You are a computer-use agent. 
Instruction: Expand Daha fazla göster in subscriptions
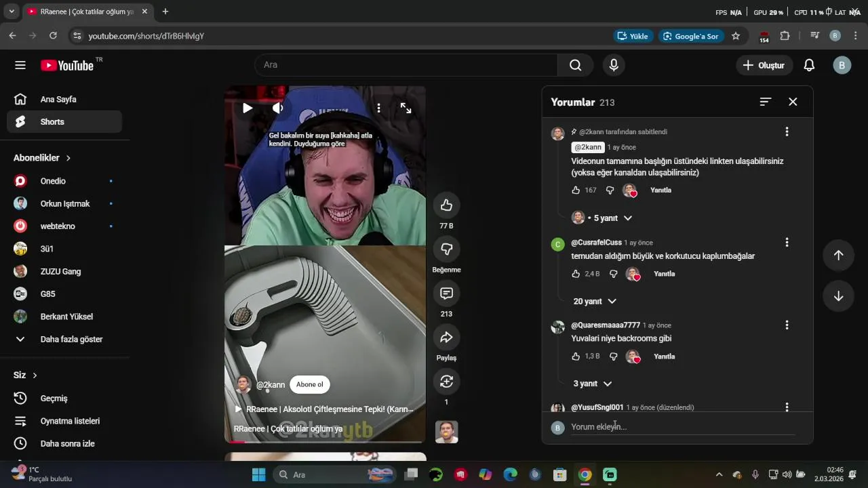click(64, 340)
